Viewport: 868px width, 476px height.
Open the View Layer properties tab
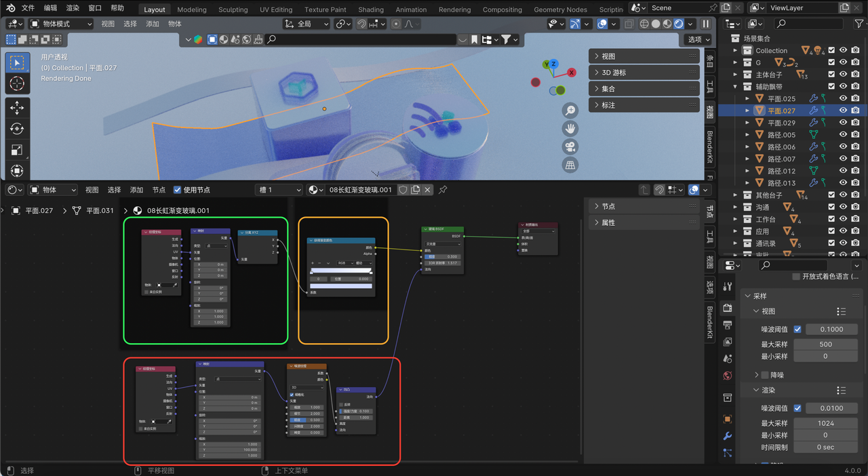727,342
